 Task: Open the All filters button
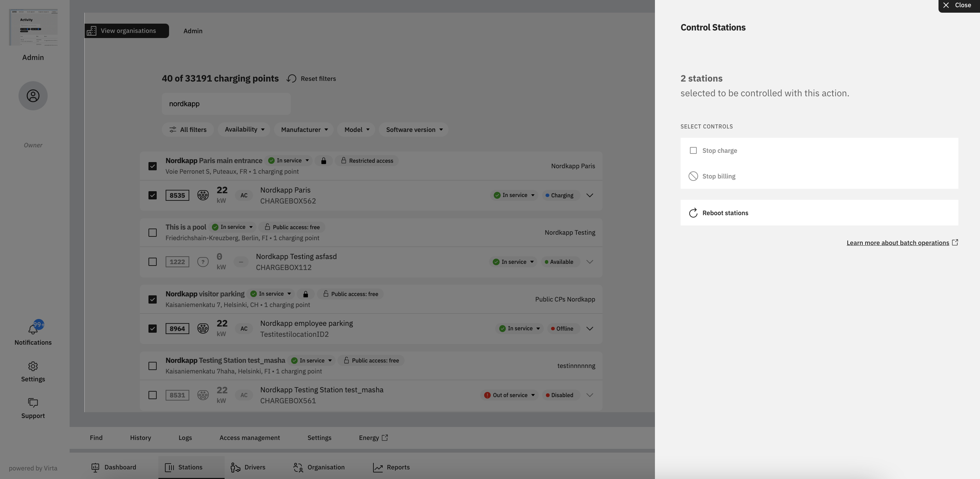188,130
